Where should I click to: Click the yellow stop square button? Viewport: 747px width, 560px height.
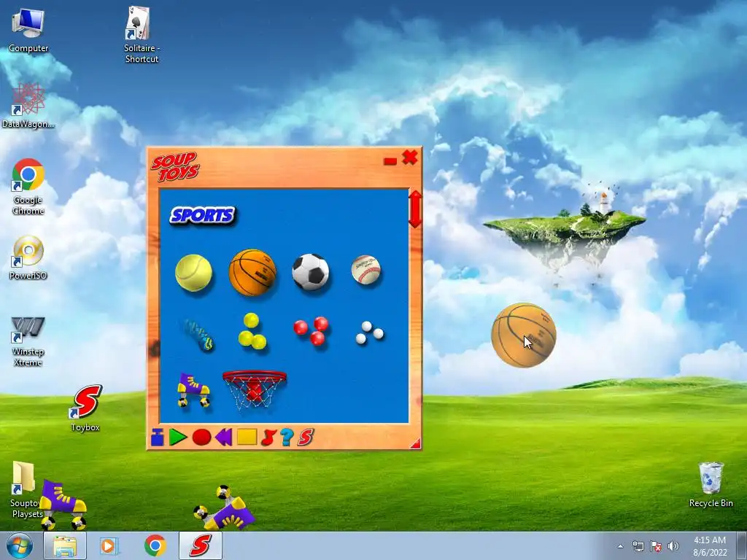coord(247,437)
